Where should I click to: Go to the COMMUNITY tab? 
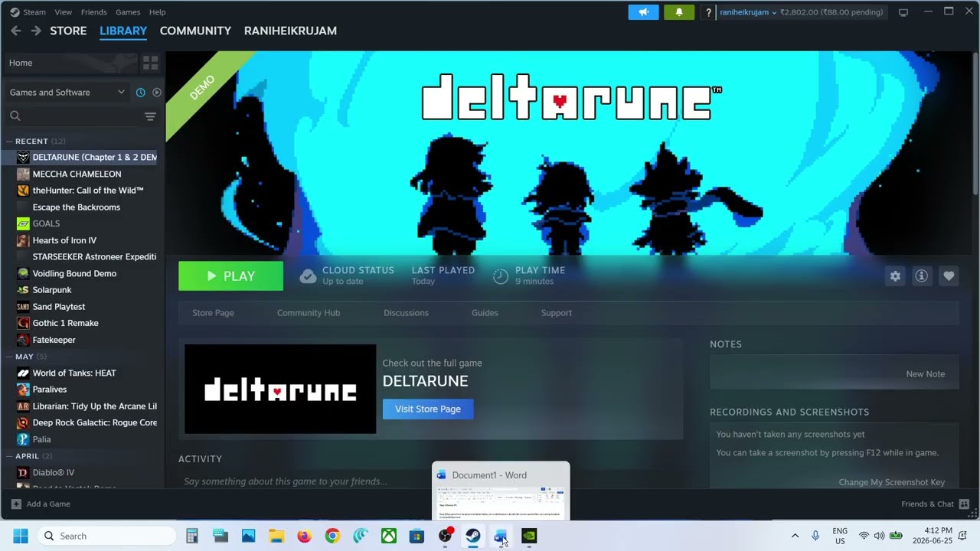pos(195,31)
